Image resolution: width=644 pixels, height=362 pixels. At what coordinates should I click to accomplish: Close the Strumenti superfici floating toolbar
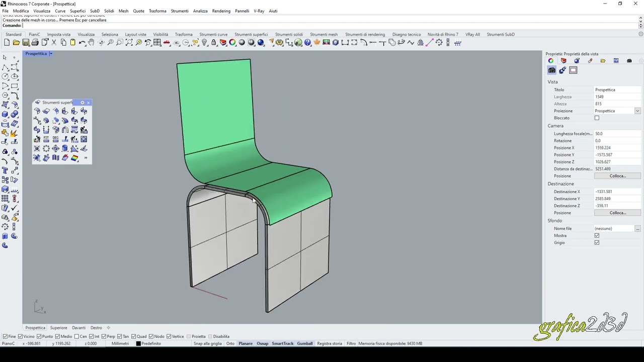pyautogui.click(x=88, y=103)
